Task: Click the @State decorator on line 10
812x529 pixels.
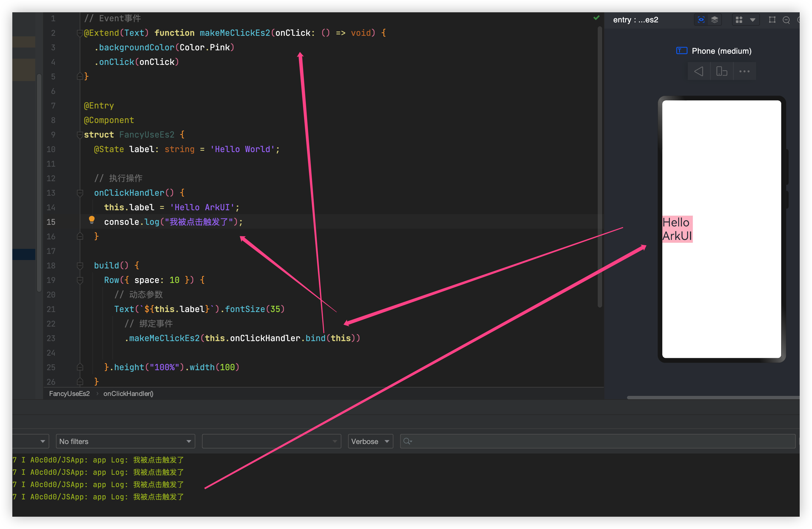Action: 109,149
